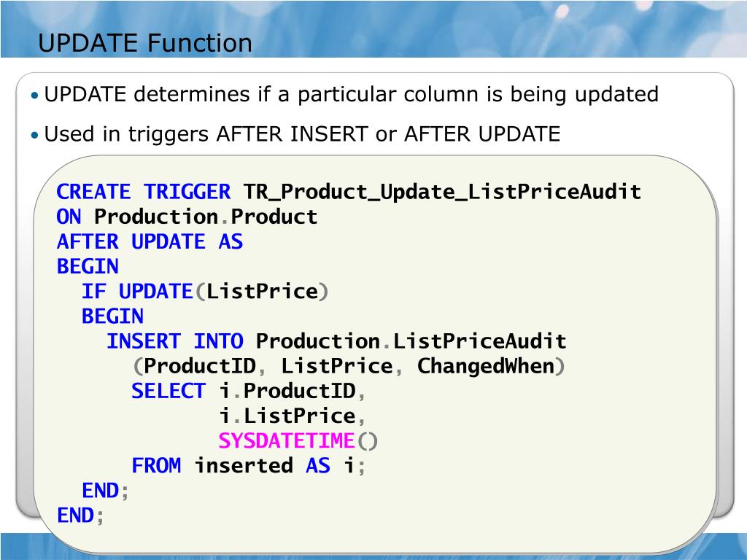The width and height of the screenshot is (747, 560).
Task: Click the SELECT keyword
Action: coord(169,391)
